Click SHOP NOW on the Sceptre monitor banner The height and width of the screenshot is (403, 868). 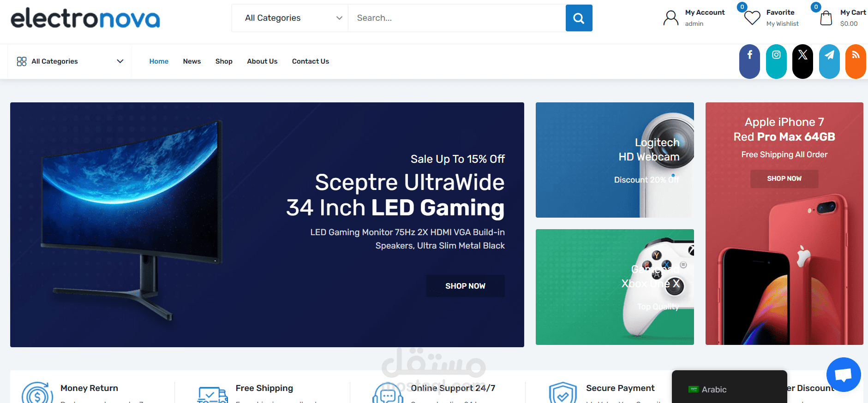pos(465,286)
